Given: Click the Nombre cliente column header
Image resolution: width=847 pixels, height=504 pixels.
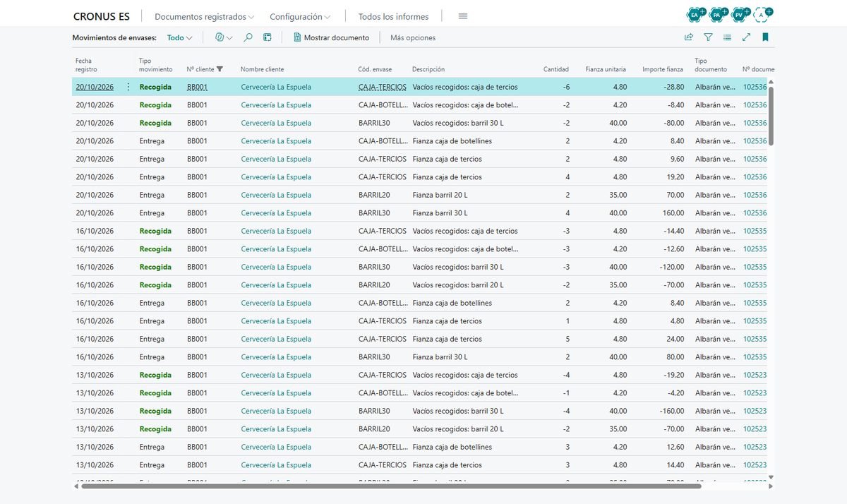Looking at the screenshot, I should click(263, 69).
